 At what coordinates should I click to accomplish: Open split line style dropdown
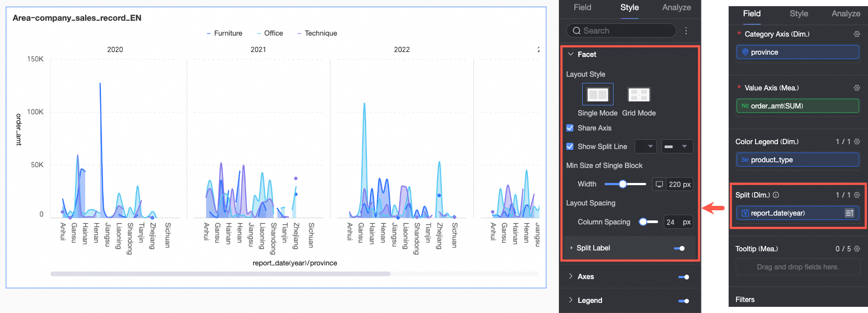click(x=677, y=146)
